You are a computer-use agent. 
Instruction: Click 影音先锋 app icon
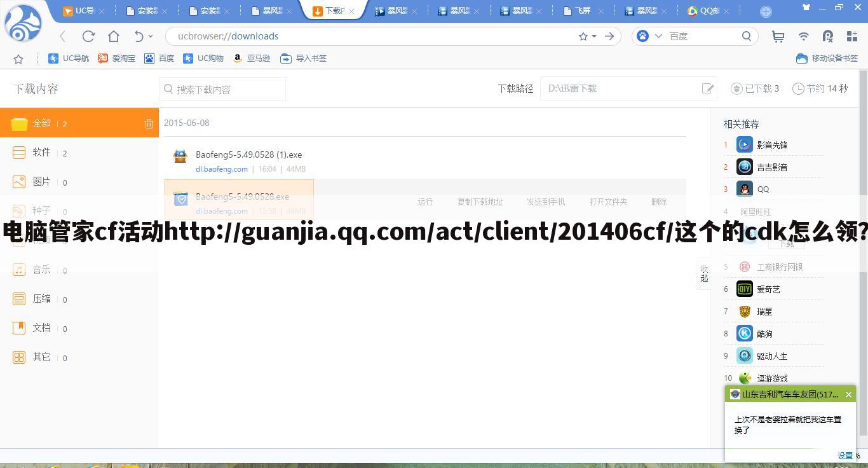[745, 145]
